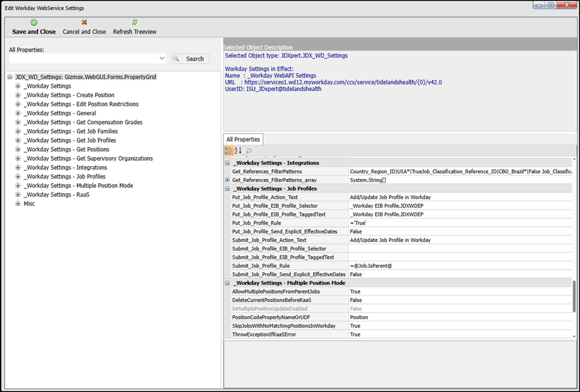
Task: Click the property grid scroll up arrow
Action: (574, 159)
